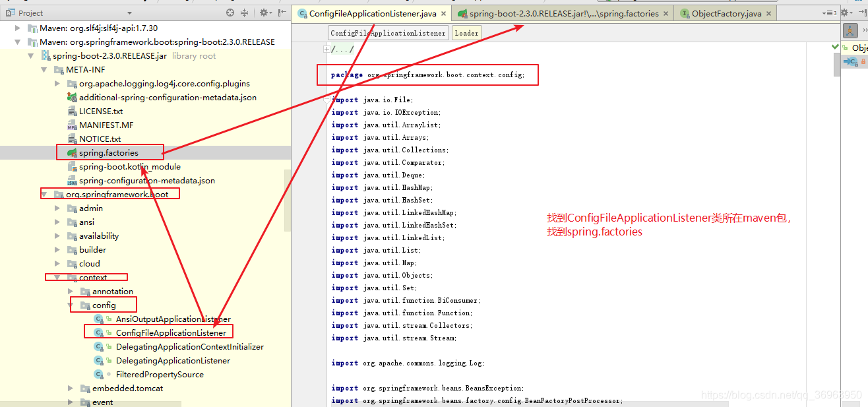The image size is (868, 407).
Task: Collapse the context package
Action: pos(57,278)
